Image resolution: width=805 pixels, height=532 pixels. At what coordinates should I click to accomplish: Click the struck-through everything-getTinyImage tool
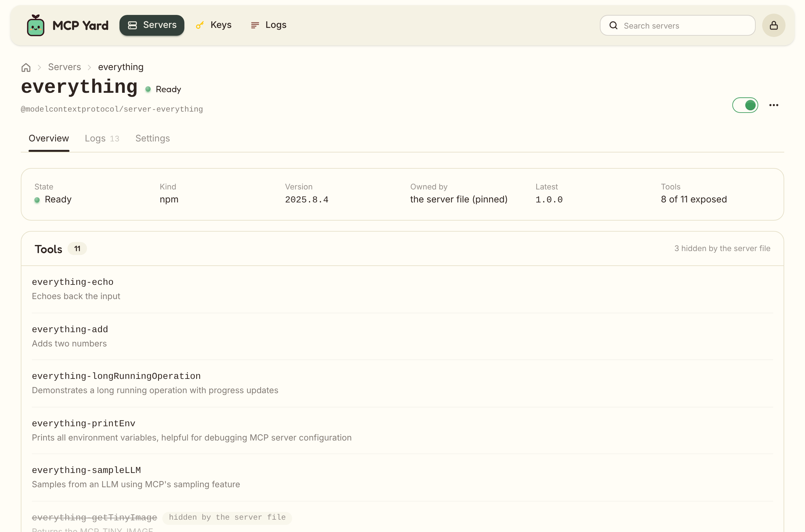point(94,518)
